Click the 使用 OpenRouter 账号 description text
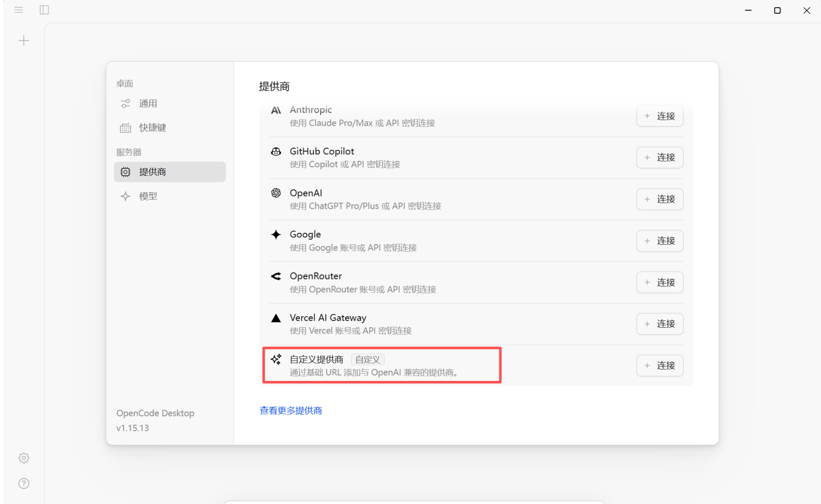Screen dimensions: 821x504 pos(363,289)
